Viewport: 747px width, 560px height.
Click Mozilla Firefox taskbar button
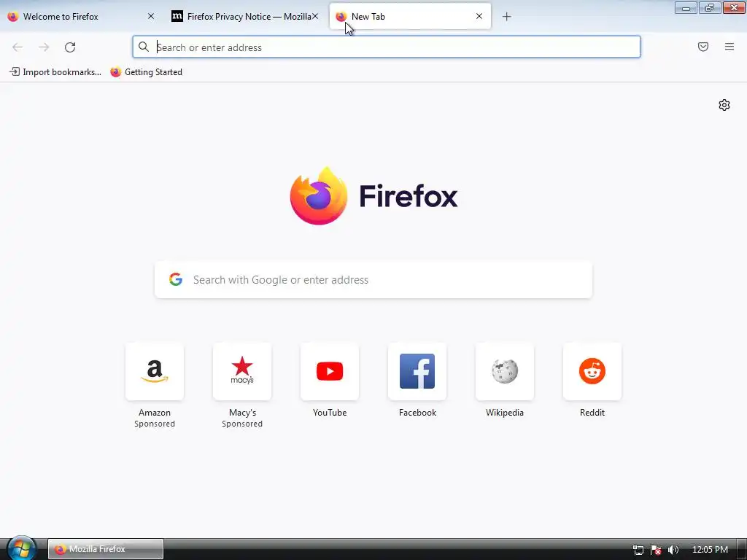pos(106,549)
